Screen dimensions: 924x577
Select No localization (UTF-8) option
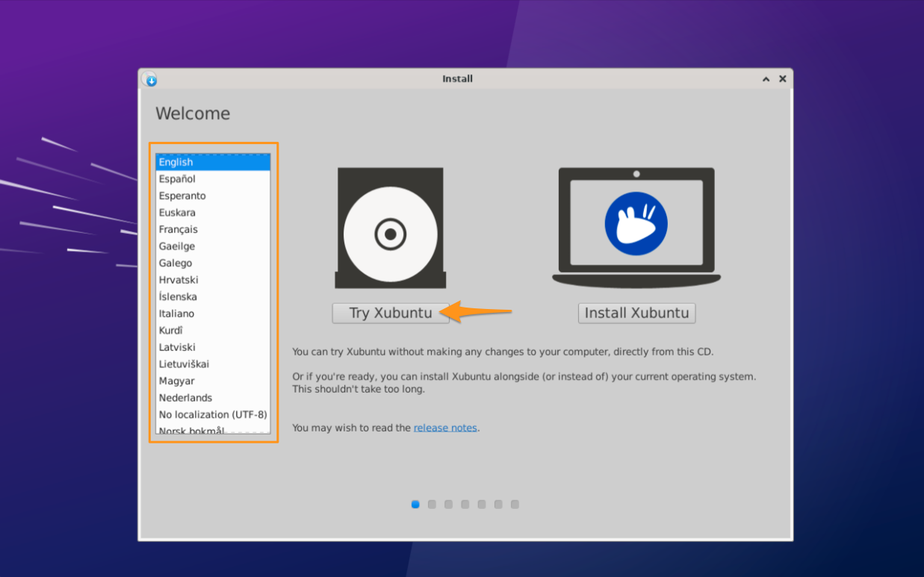tap(213, 415)
